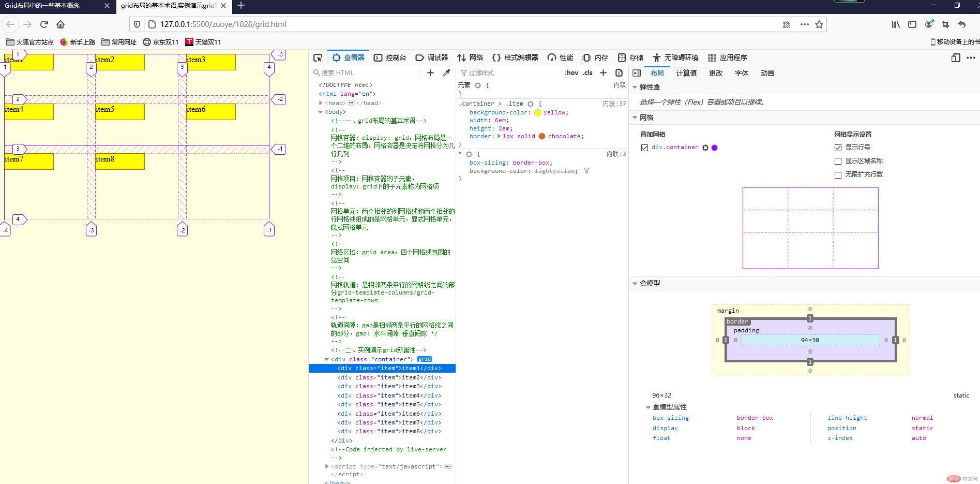Screen dimensions: 980x484
Task: Collapse the body element node
Action: [x=321, y=112]
